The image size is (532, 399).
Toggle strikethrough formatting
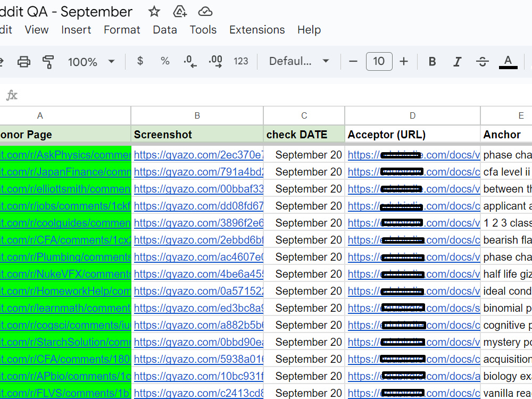click(x=482, y=61)
